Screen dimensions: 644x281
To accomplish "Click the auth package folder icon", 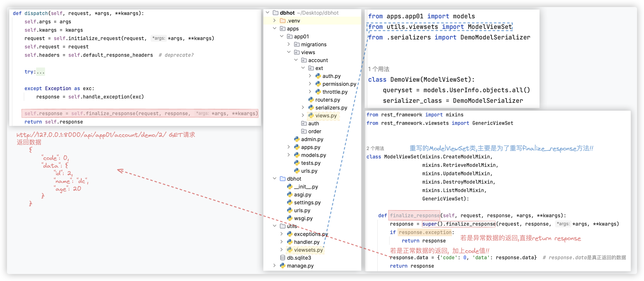I will pyautogui.click(x=304, y=123).
